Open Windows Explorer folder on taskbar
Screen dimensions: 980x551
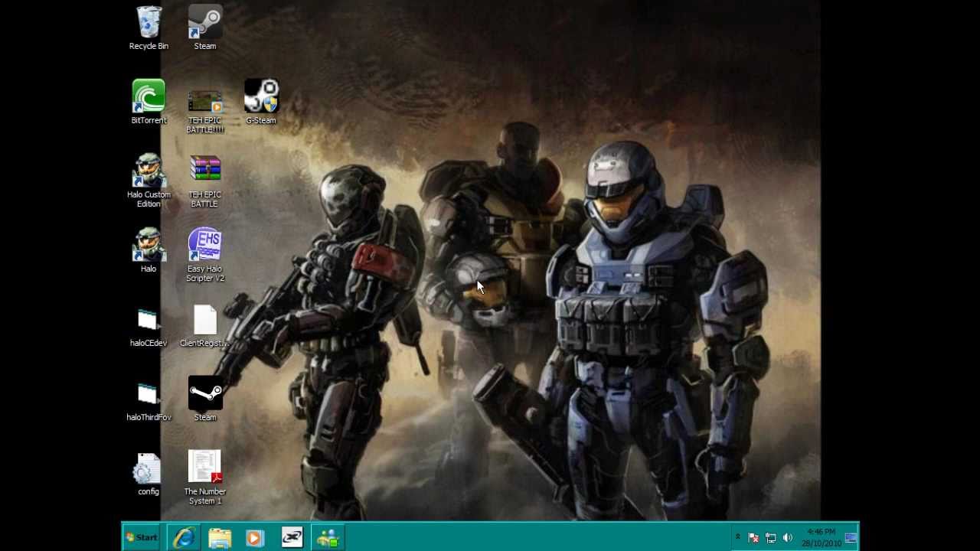220,537
